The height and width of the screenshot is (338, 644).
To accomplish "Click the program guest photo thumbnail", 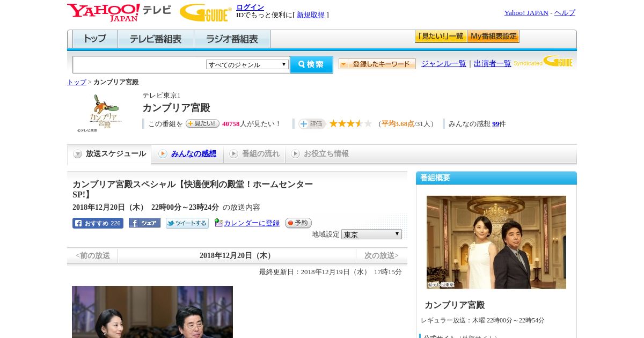I will (x=152, y=312).
